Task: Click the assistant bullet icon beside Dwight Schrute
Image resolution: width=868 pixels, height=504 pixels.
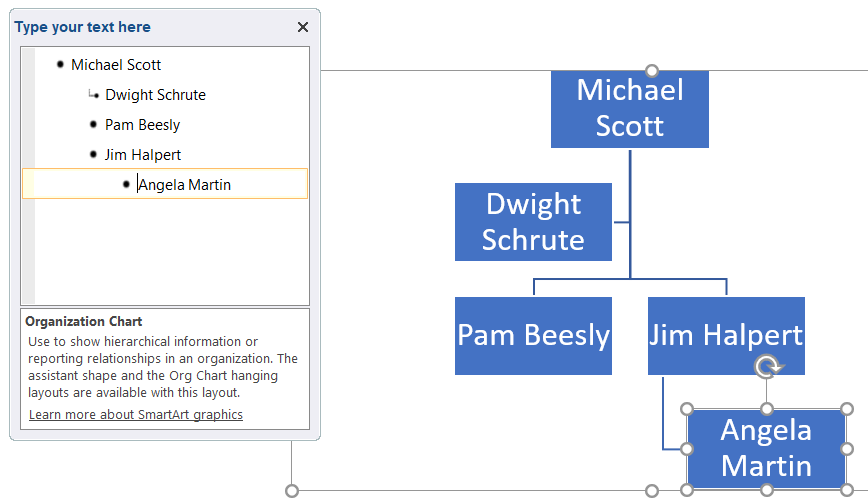Action: (94, 95)
